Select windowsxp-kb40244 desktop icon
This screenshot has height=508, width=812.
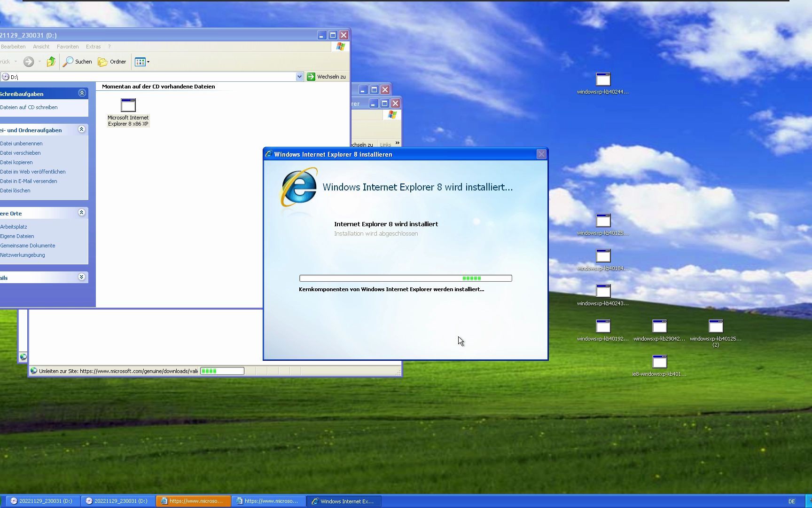click(603, 84)
